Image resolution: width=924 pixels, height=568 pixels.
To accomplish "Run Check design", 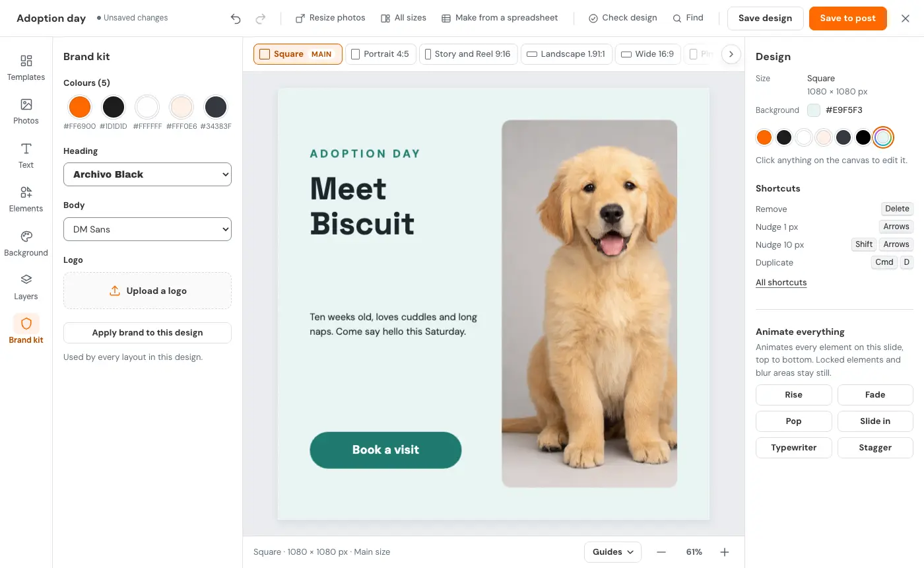I will 622,18.
